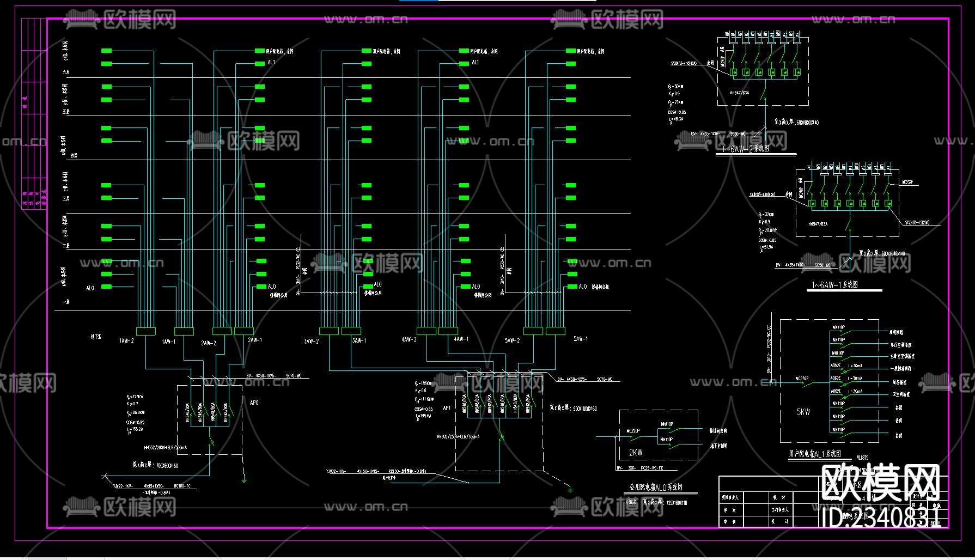This screenshot has width=975, height=560.
Task: Pick the 3AW-2 panel label
Action: point(311,342)
